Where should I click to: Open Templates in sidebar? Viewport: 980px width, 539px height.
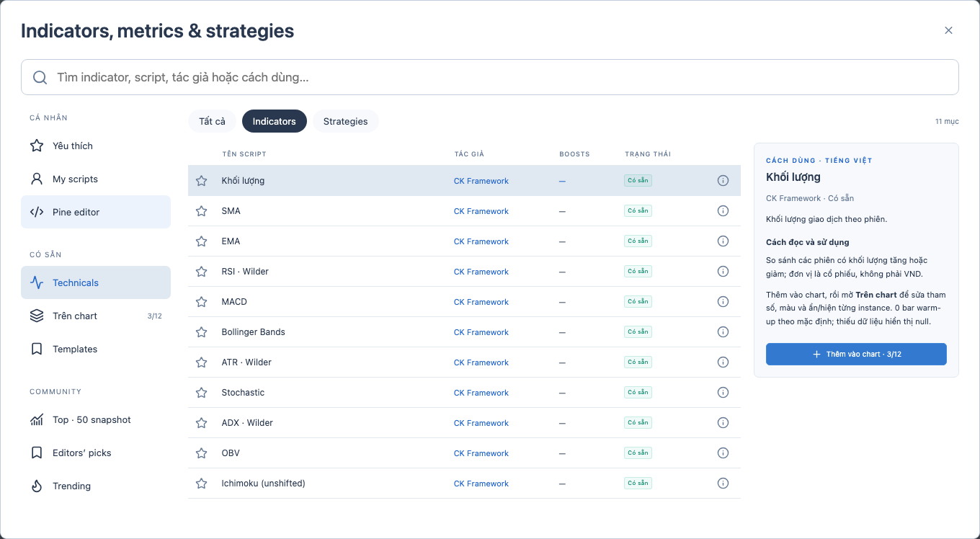pyautogui.click(x=96, y=349)
